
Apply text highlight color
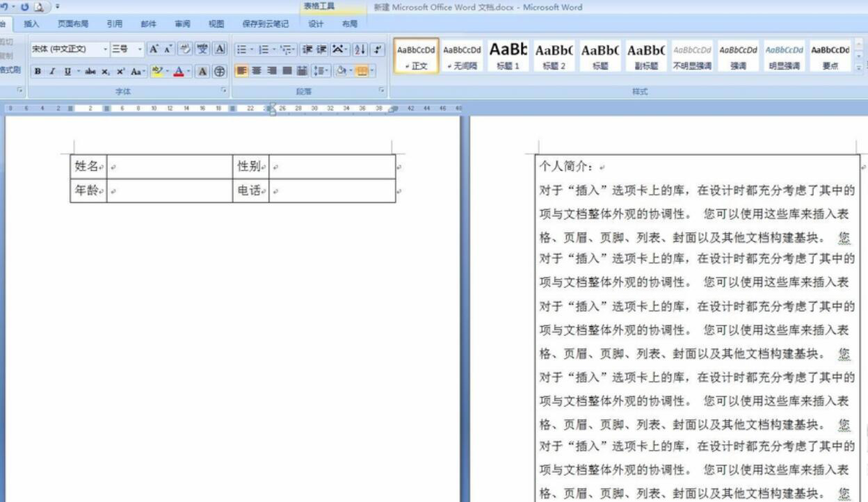(x=156, y=72)
